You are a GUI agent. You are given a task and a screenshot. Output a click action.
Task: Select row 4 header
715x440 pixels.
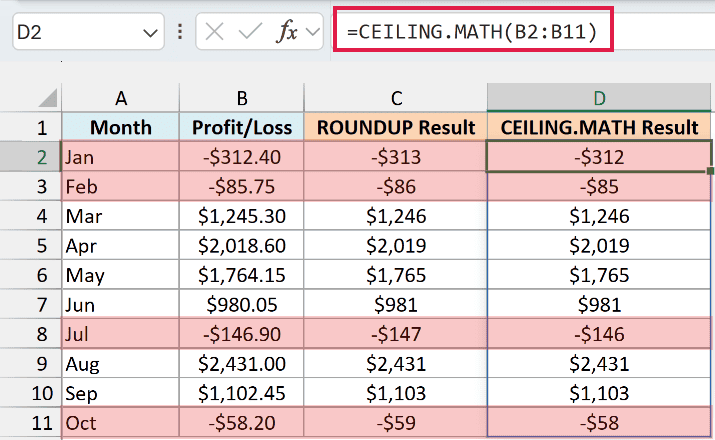31,216
